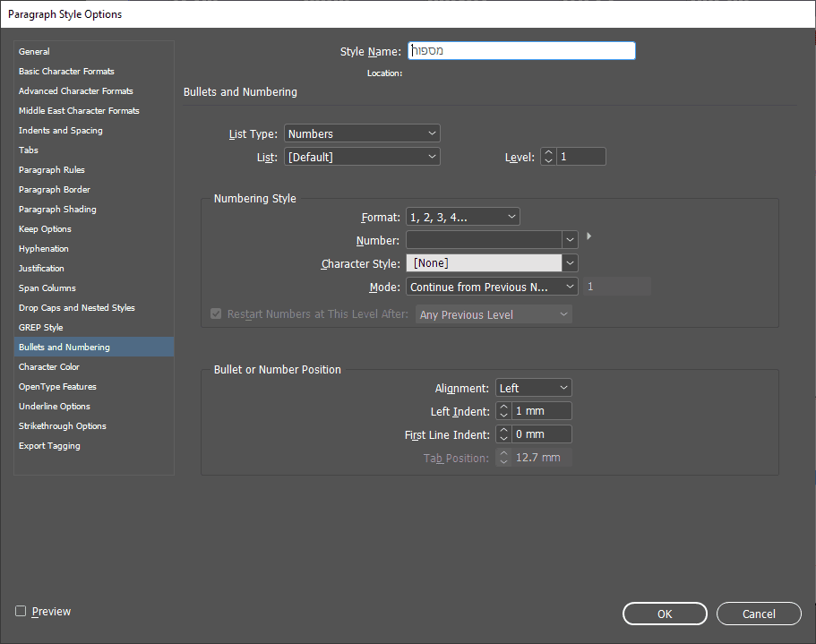Select Keep Options category
The height and width of the screenshot is (644, 816).
pyautogui.click(x=94, y=229)
